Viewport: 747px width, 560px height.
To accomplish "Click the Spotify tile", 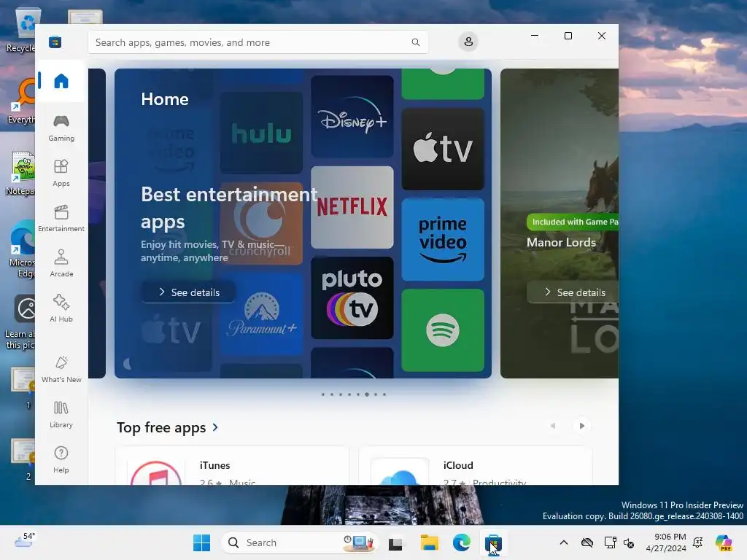I will pos(443,330).
